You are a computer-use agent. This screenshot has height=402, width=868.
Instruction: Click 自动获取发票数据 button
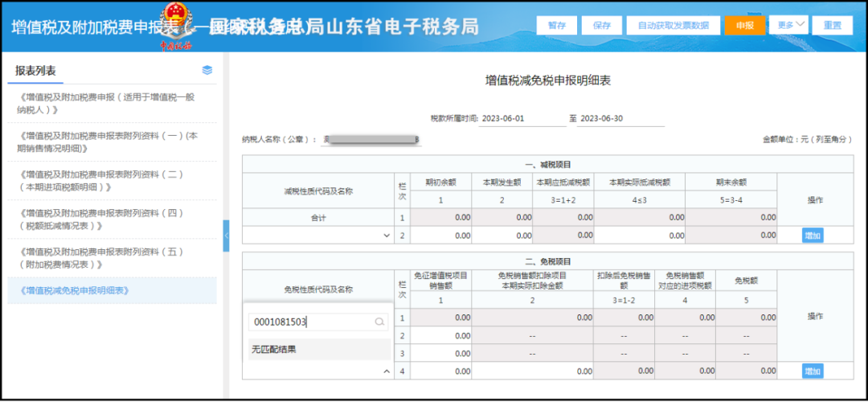pos(674,26)
